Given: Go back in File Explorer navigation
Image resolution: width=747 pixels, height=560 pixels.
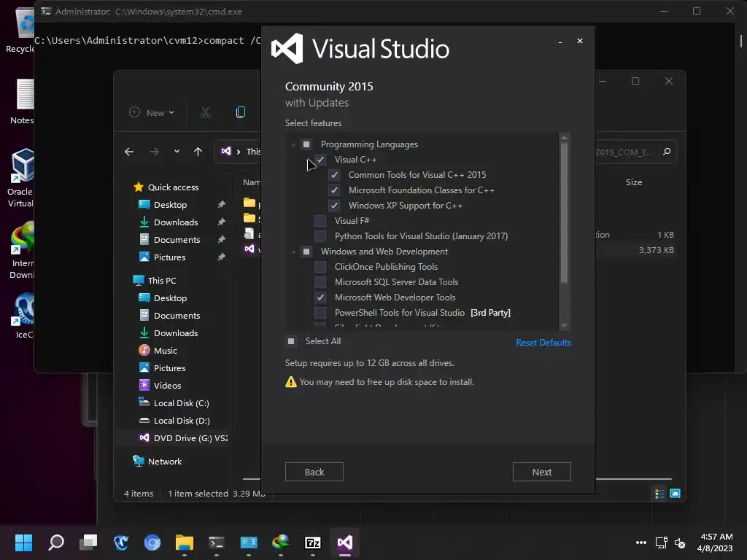Looking at the screenshot, I should [x=129, y=152].
